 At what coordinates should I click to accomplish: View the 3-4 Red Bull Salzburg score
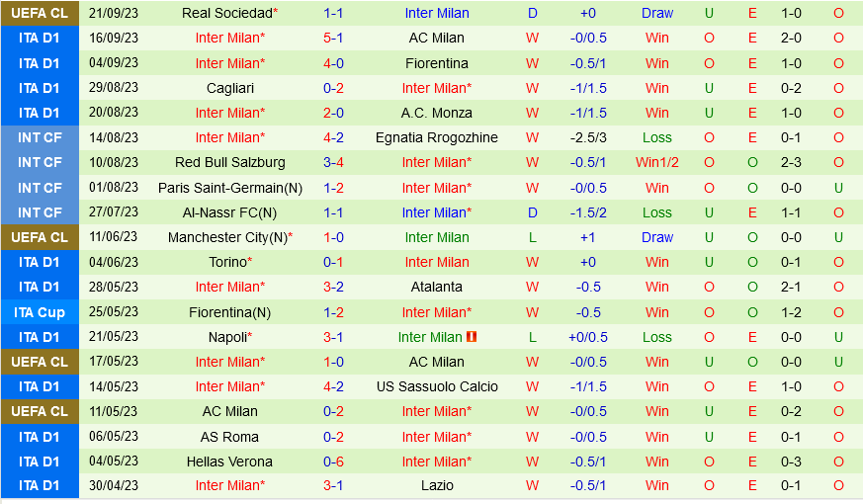[x=333, y=162]
